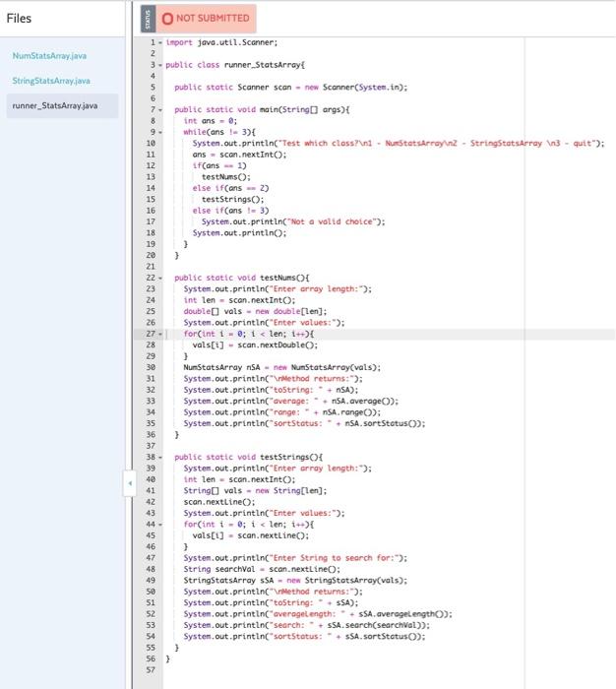Click the 'testNums();' call on line 13
The image size is (616, 689).
point(226,177)
